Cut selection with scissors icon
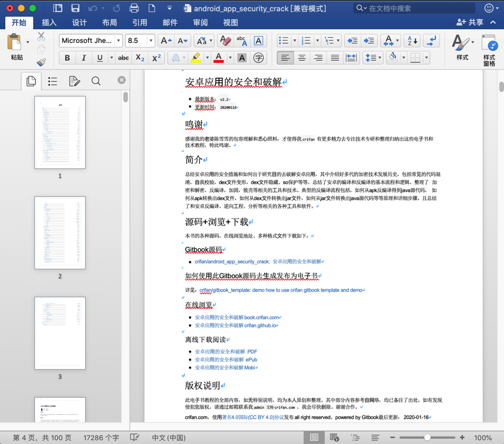This screenshot has height=444, width=504. [x=41, y=36]
